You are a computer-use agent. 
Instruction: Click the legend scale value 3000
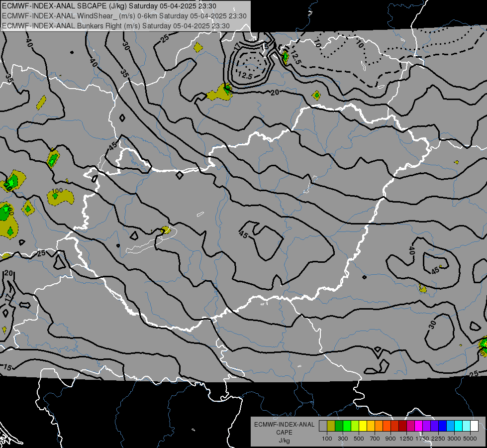coord(454,439)
